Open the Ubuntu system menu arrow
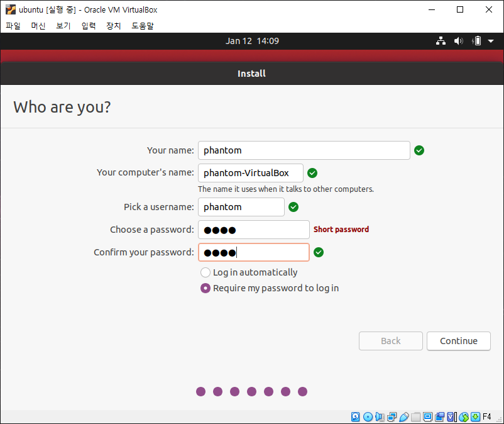This screenshot has height=424, width=504. point(491,41)
